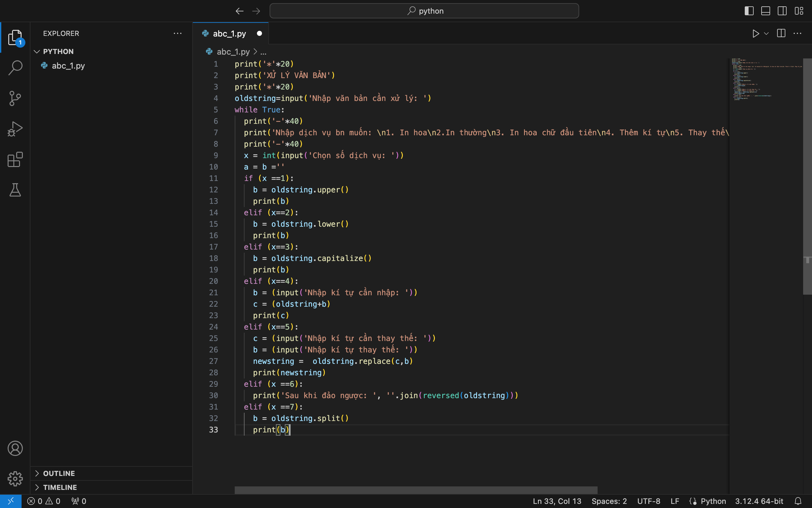Place cursor on line 5 'while True:'

(x=259, y=110)
